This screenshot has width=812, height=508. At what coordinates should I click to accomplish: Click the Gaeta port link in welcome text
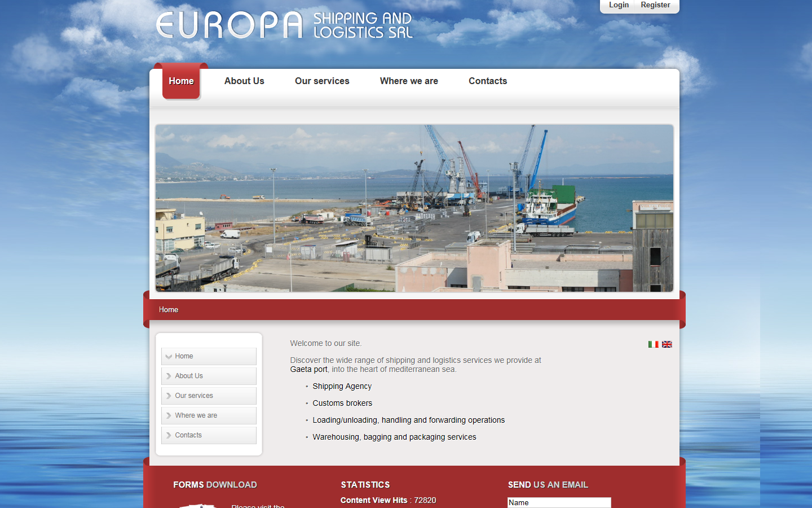308,369
